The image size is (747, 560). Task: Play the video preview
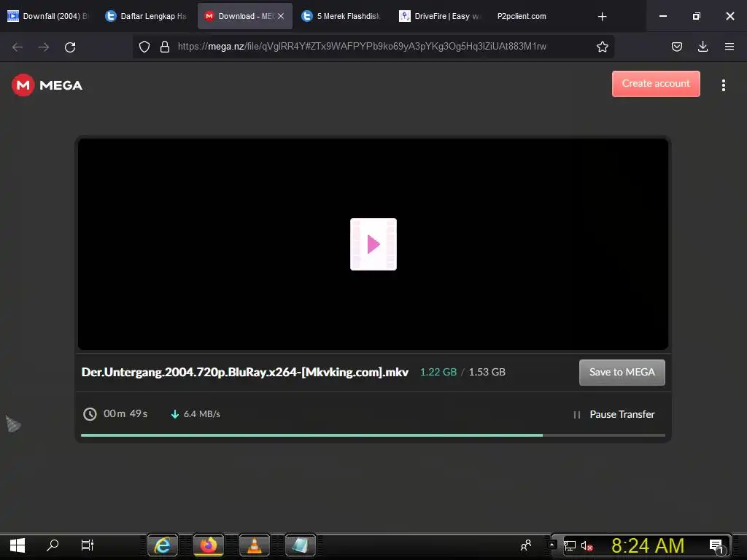click(x=373, y=244)
